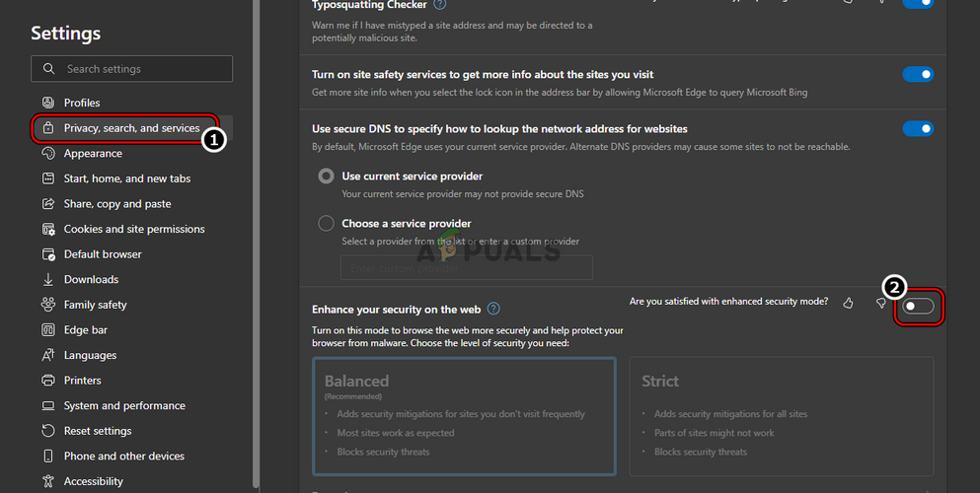Click the Enter custom provider field
This screenshot has width=980, height=493.
(x=466, y=268)
